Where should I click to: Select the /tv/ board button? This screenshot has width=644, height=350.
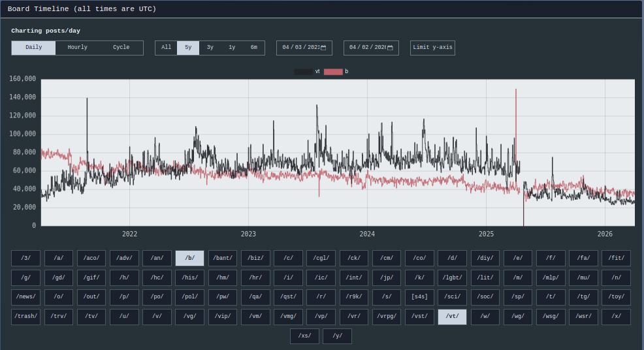[91, 317]
